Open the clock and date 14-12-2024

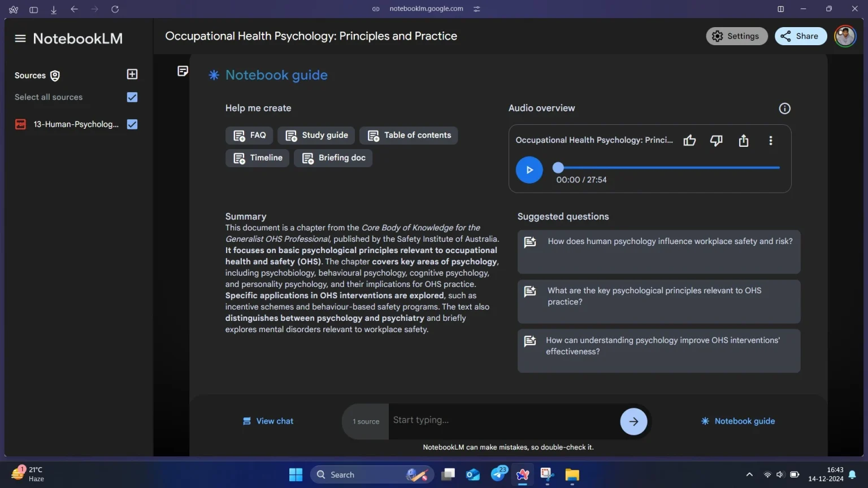point(826,474)
